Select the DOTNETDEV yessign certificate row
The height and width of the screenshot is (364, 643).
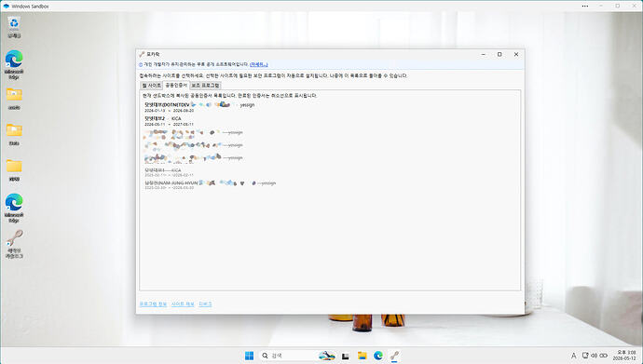click(199, 107)
